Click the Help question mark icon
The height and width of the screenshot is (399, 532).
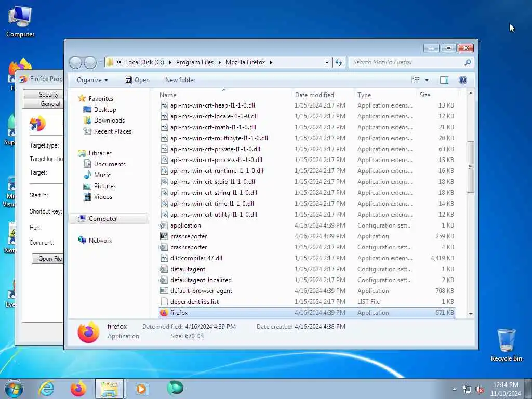(x=462, y=80)
